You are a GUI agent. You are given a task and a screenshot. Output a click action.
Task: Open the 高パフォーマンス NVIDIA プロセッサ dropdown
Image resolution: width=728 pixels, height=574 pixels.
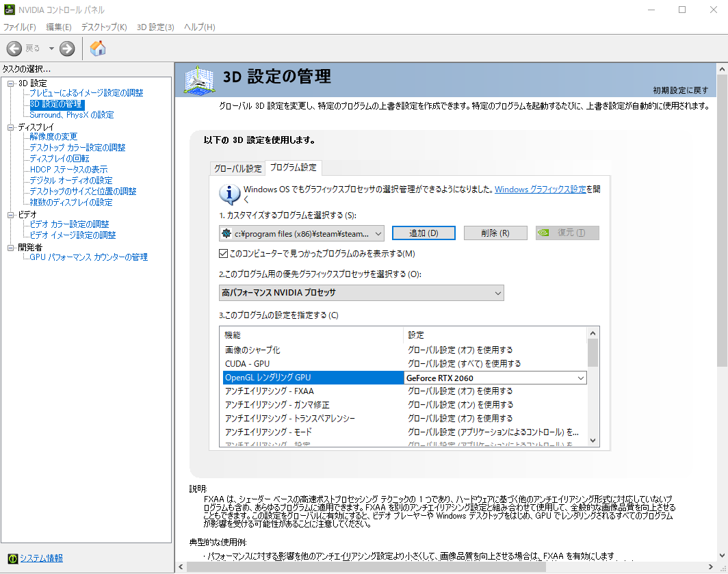tap(361, 293)
